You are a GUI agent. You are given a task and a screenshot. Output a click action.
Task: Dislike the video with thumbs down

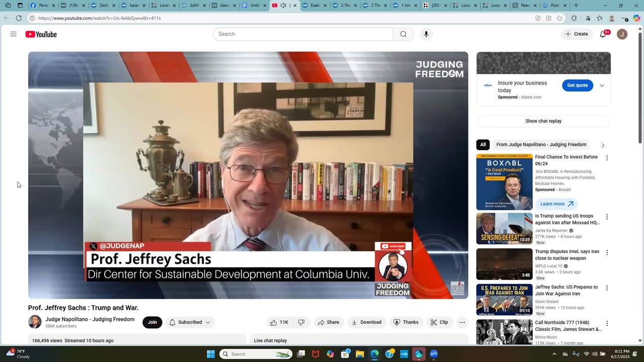click(301, 322)
